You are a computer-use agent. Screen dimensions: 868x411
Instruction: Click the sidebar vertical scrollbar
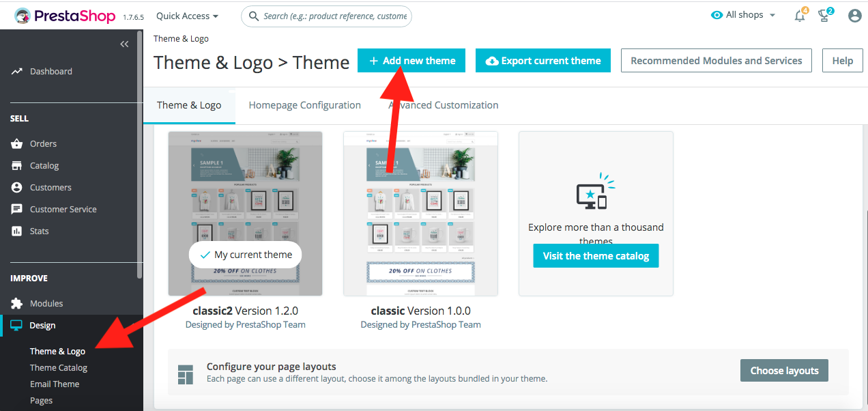(140, 154)
